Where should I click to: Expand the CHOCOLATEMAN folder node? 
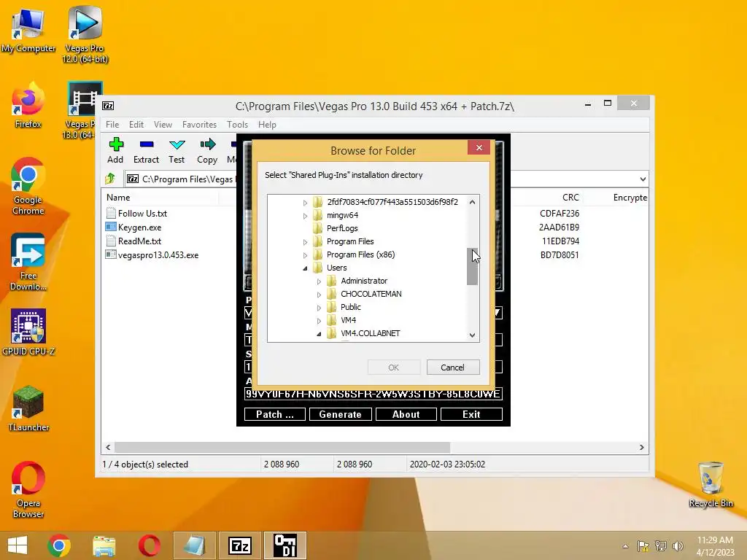[x=319, y=295]
